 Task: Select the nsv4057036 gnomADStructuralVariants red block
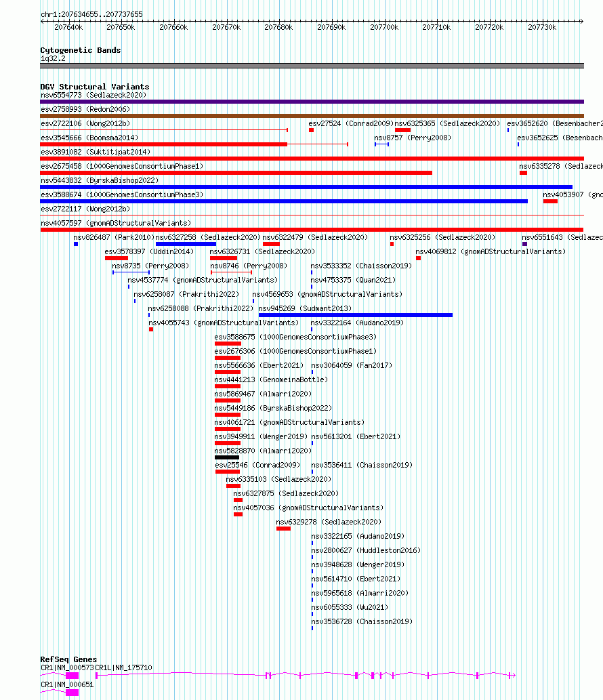point(238,515)
